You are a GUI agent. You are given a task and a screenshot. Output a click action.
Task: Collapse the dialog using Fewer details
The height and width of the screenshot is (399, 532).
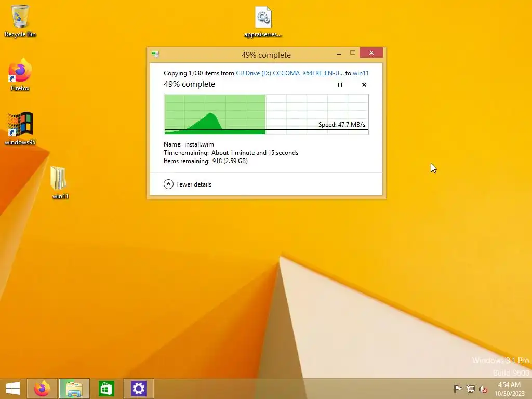188,184
